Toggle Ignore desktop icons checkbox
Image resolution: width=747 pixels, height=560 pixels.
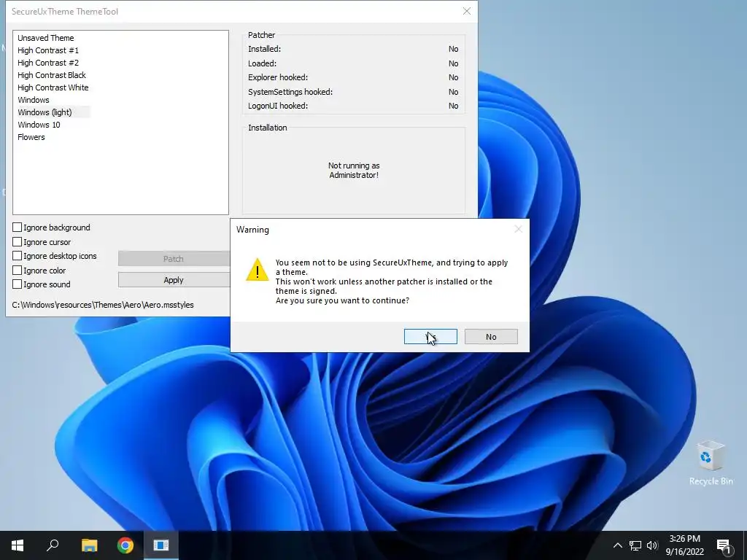pos(18,256)
